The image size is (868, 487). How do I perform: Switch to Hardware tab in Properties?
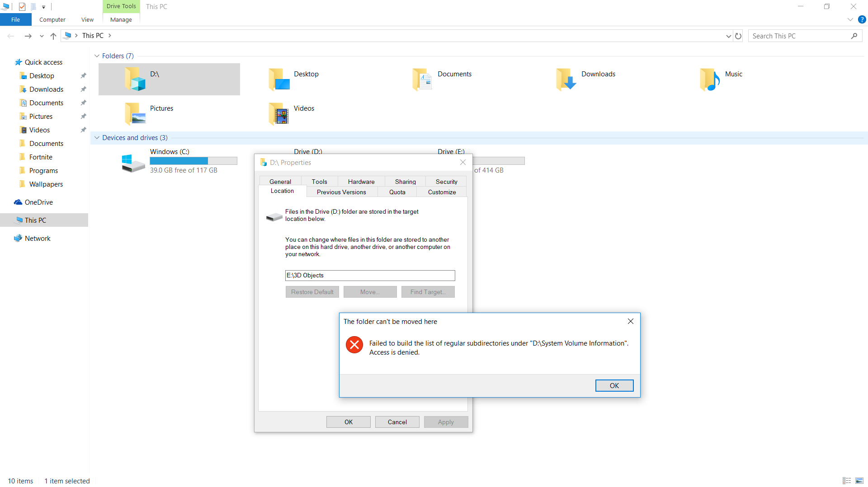tap(361, 182)
